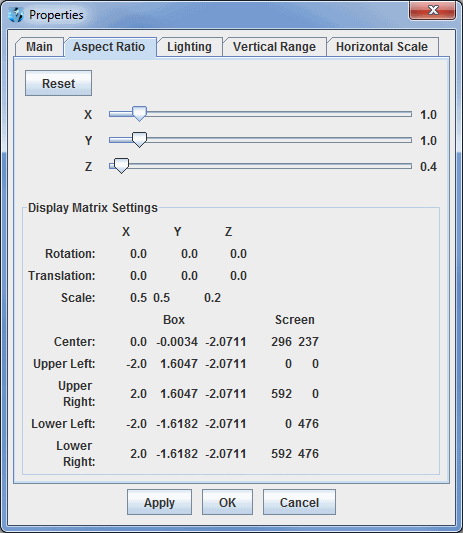Click the Cancel button
This screenshot has width=463, height=533.
[x=299, y=502]
